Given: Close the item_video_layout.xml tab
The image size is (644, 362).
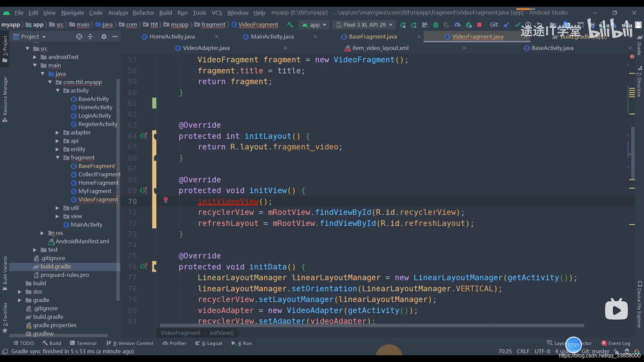Looking at the screenshot, I should 464,48.
